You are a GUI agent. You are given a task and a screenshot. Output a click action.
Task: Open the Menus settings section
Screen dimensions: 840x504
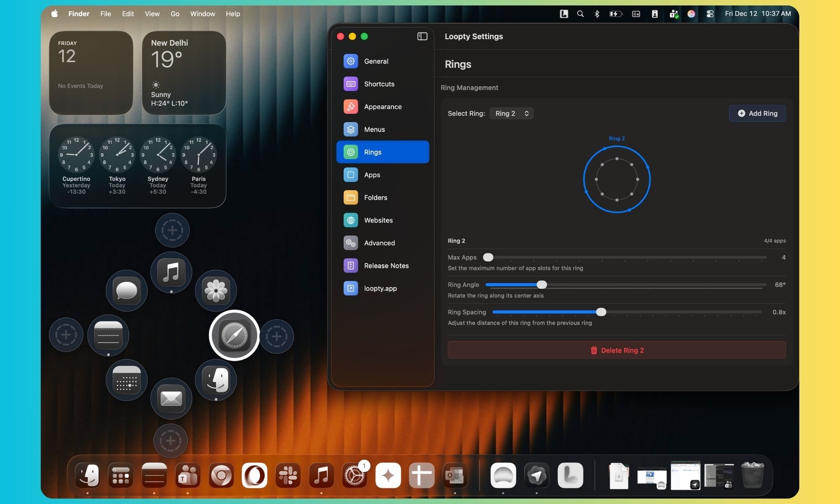pos(375,129)
